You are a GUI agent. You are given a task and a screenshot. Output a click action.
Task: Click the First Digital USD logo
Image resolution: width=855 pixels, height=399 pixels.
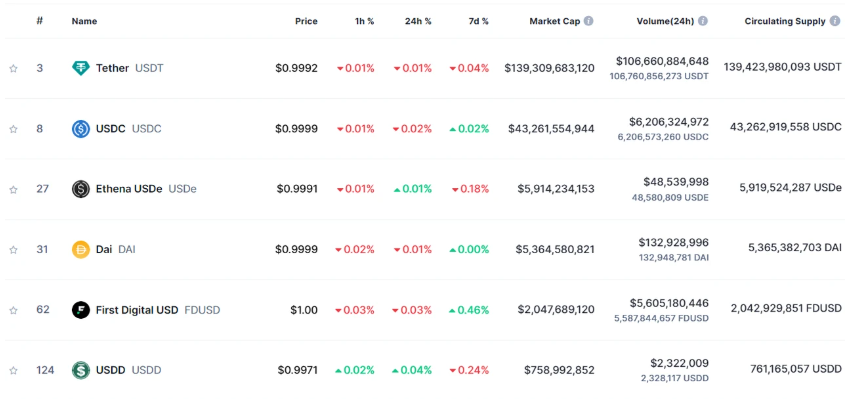click(x=81, y=310)
